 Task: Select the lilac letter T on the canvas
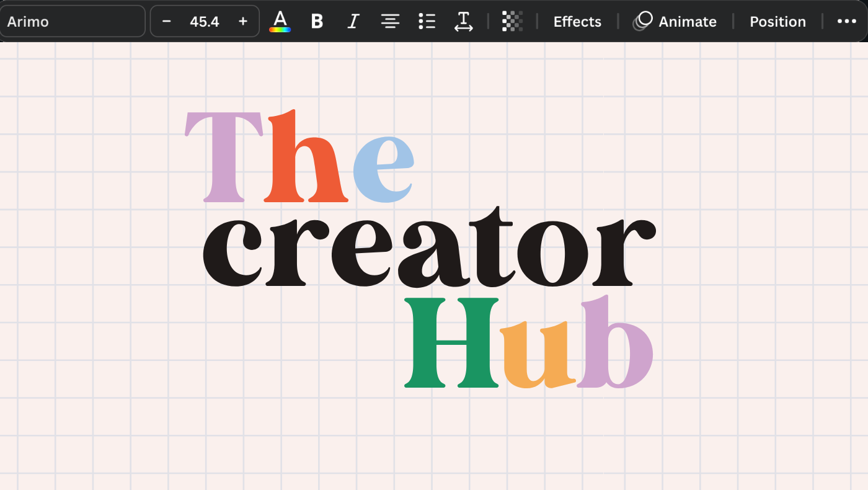(224, 156)
